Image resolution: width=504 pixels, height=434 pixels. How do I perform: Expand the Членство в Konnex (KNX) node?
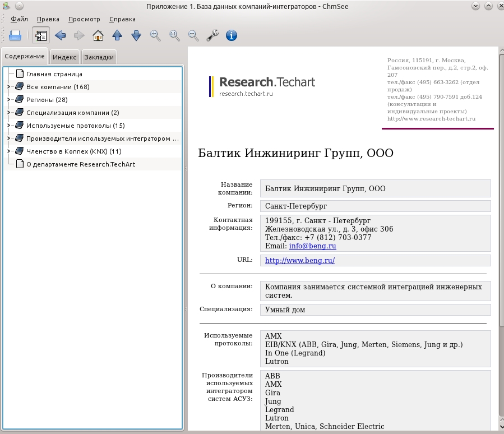8,151
